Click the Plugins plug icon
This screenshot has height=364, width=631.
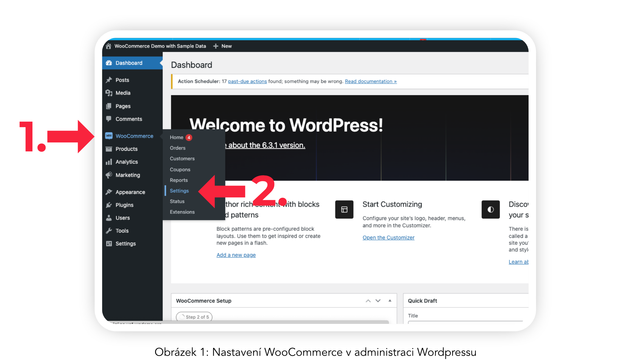pos(109,205)
